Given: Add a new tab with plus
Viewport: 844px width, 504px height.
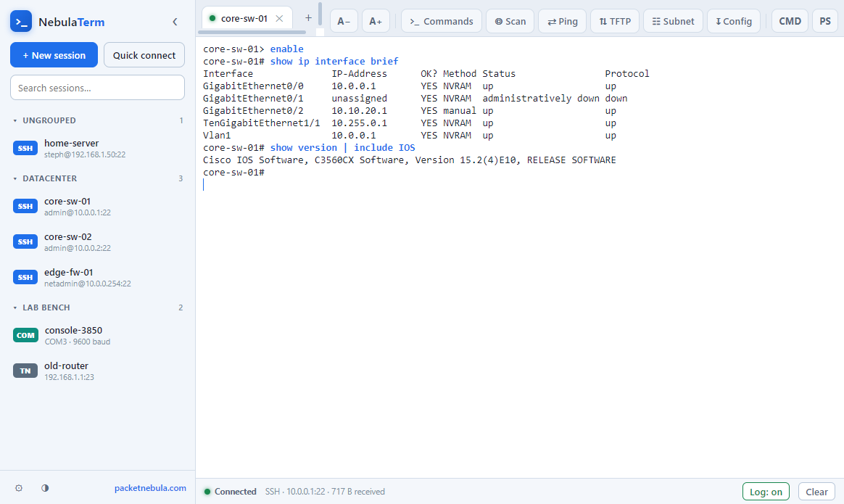Looking at the screenshot, I should coord(308,18).
